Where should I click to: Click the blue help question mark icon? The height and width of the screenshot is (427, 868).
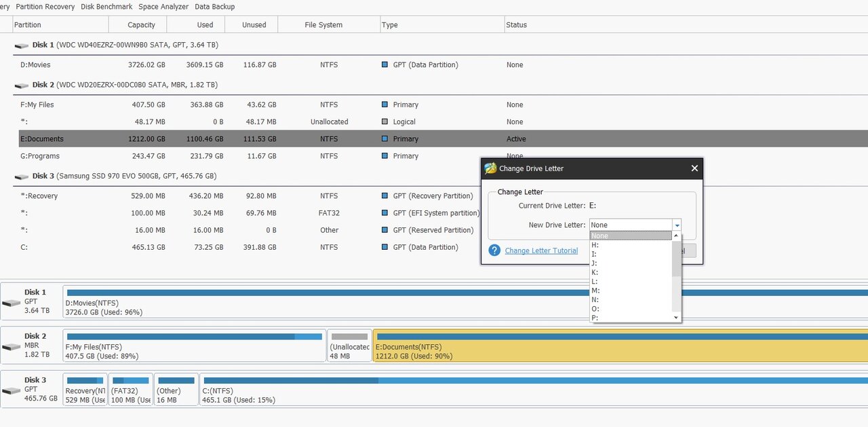click(x=494, y=250)
